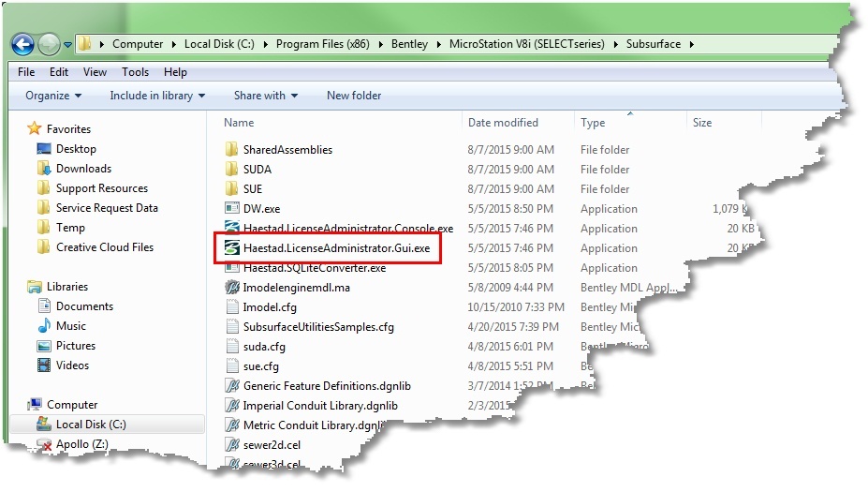Click the 1,079 KB size value for DW.exe
Viewport: 868px width, 492px height.
point(730,209)
